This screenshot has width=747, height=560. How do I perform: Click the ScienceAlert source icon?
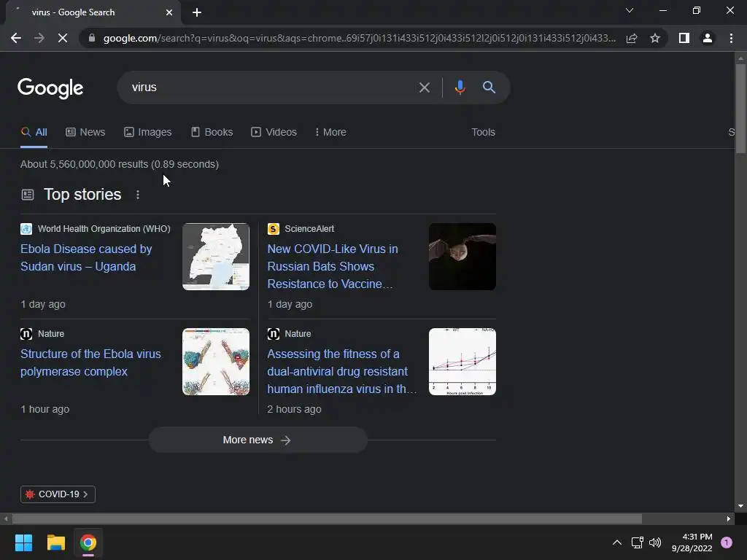point(273,229)
